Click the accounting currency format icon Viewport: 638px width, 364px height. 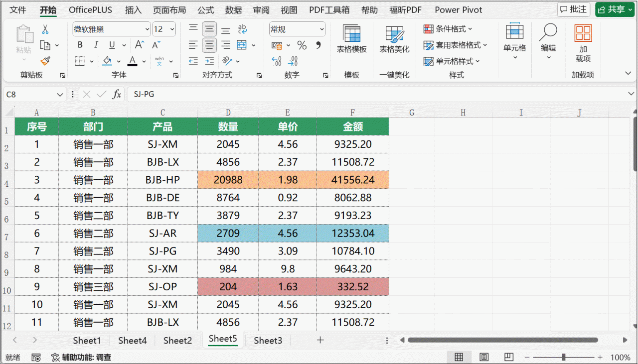point(277,45)
